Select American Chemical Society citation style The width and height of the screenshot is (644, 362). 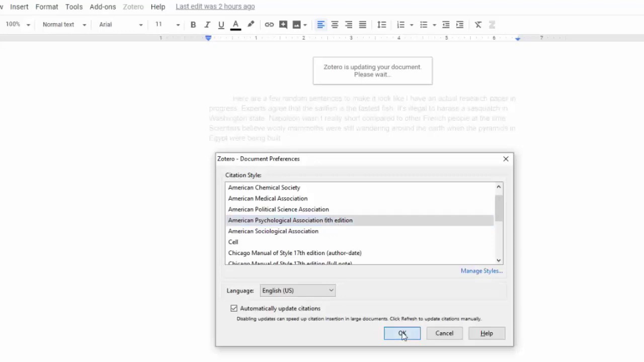pos(360,188)
